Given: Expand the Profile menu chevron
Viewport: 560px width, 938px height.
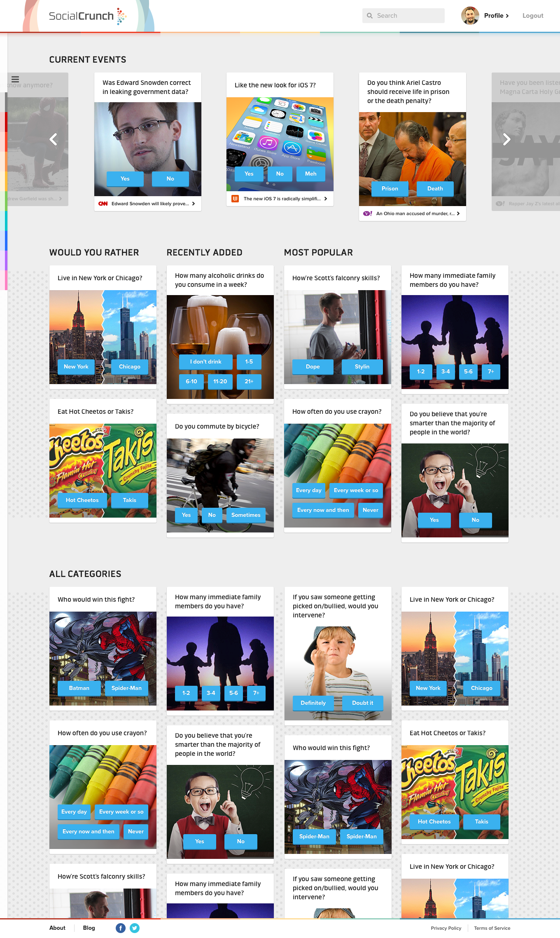Looking at the screenshot, I should (x=507, y=16).
